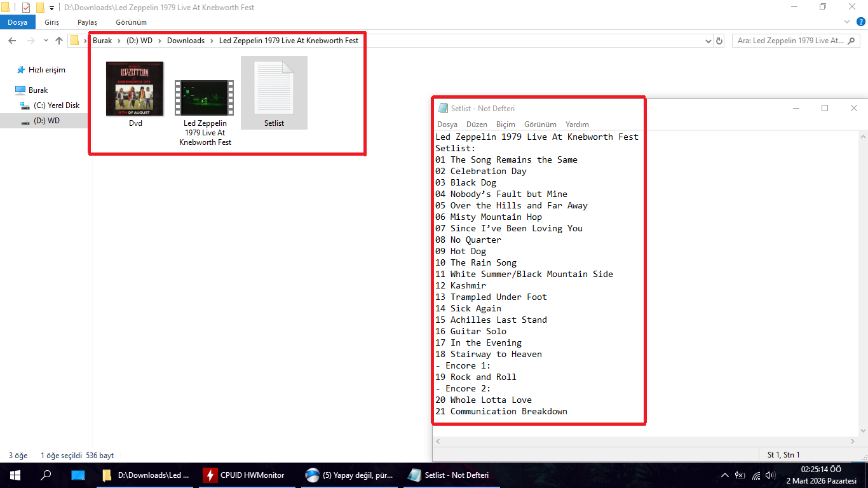This screenshot has width=868, height=488.
Task: Select (C:) Yerel Disk in navigation pane
Action: tap(50, 105)
